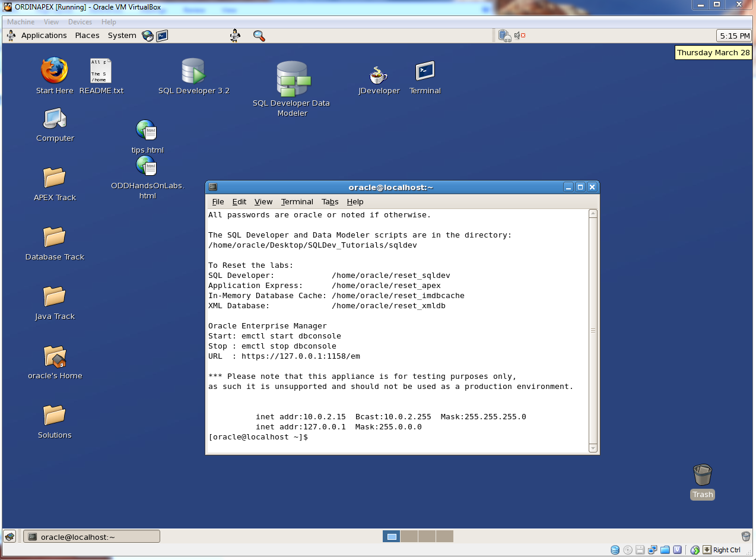This screenshot has height=560, width=756.
Task: Open the terminal Help menu
Action: [355, 202]
